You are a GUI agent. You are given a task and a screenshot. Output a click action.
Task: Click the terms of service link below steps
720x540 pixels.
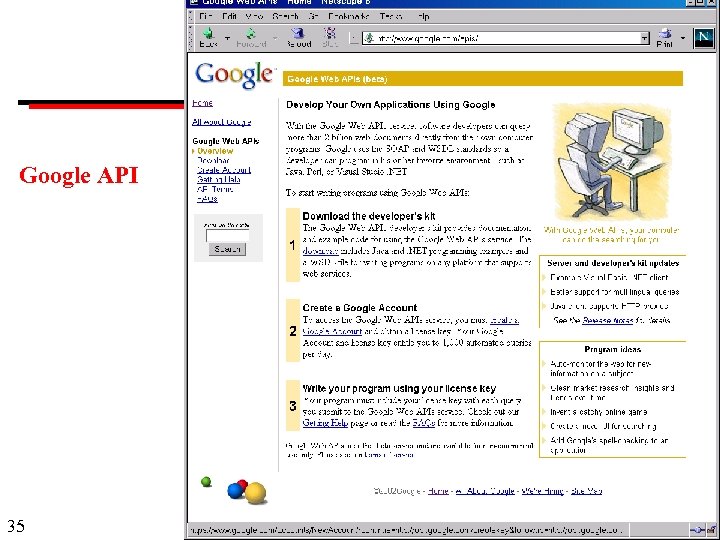point(388,455)
